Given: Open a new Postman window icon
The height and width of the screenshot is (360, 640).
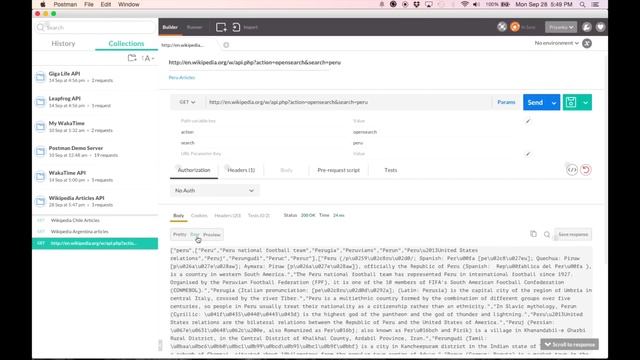Looking at the screenshot, I should (x=221, y=27).
